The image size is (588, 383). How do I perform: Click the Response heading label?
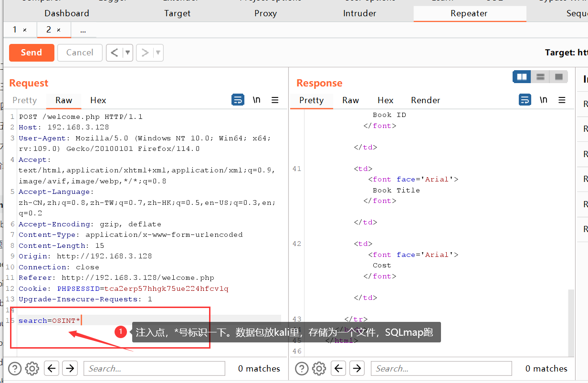pos(319,83)
